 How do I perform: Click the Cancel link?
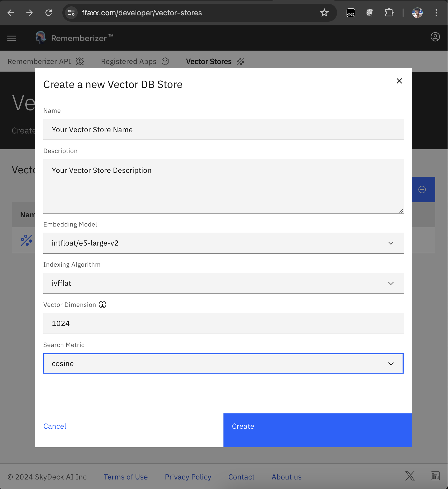pos(55,426)
